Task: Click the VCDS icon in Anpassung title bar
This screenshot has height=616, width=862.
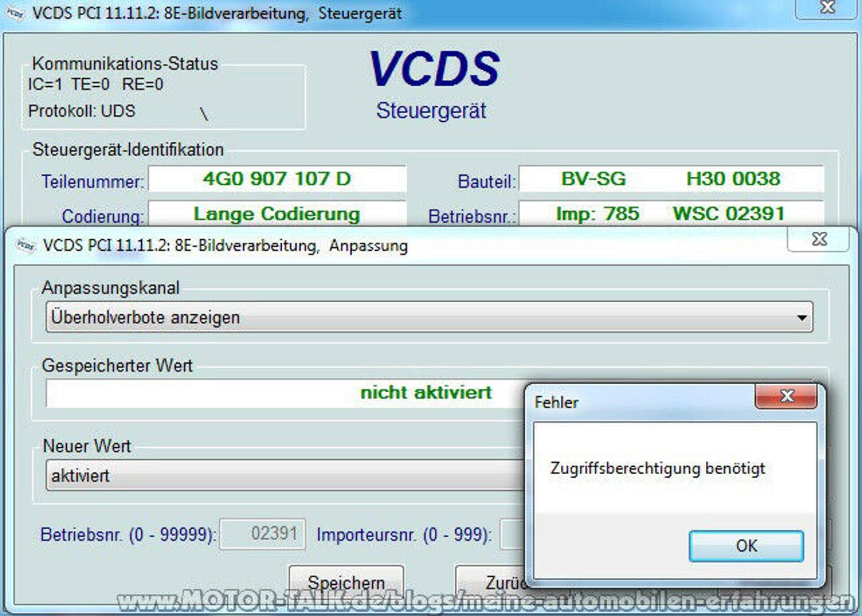Action: click(x=25, y=245)
